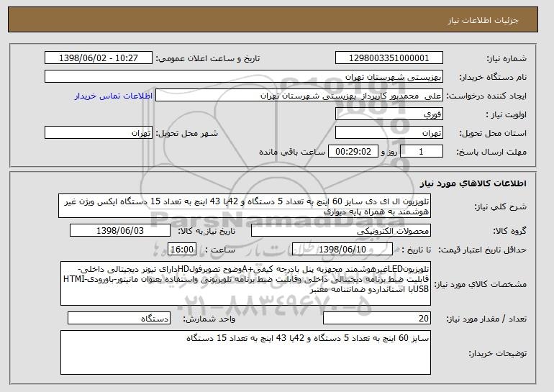This screenshot has height=392, width=554.
Task: Click the روز و label
Action: click(389, 152)
